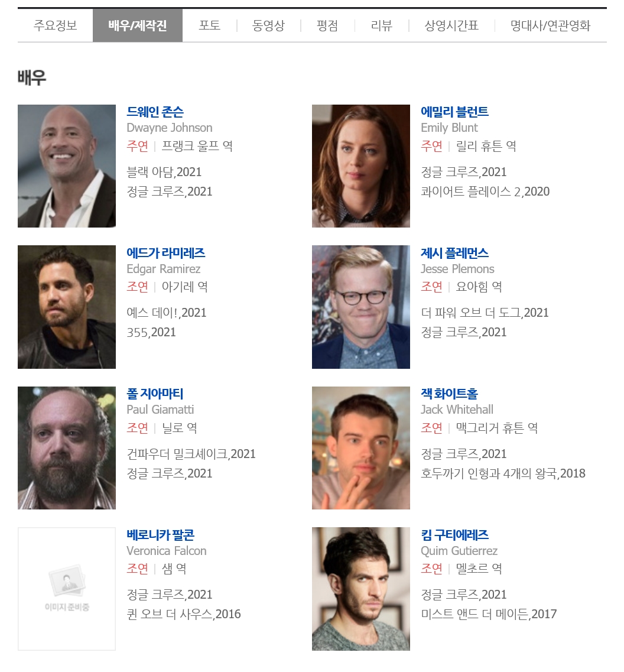Screen dimensions: 624x672
Task: Open the 드웨인 존슨 name link
Action: 155,112
